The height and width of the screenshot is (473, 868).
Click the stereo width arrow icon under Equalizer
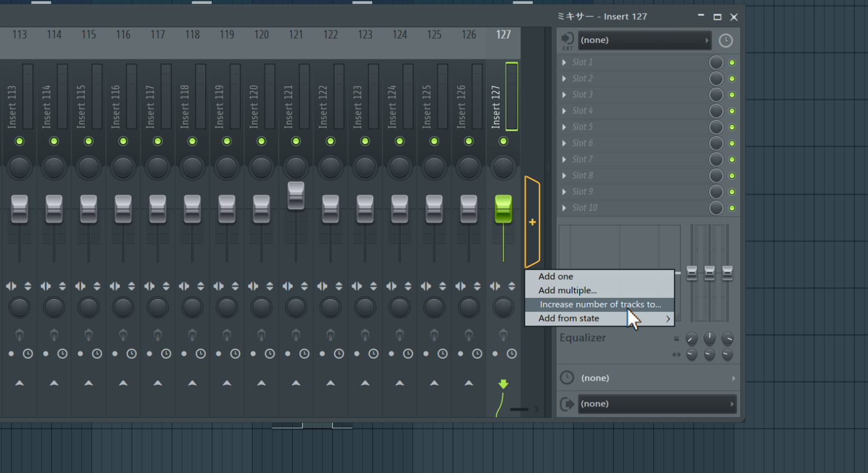(x=676, y=355)
